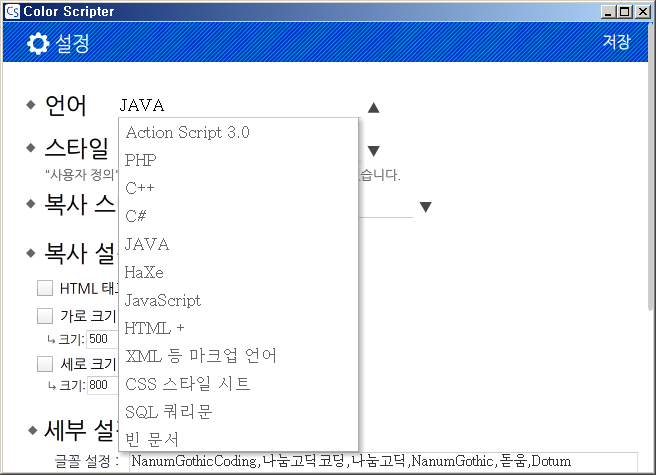The width and height of the screenshot is (656, 475).
Task: Select HaXe from the language list
Action: [x=144, y=272]
